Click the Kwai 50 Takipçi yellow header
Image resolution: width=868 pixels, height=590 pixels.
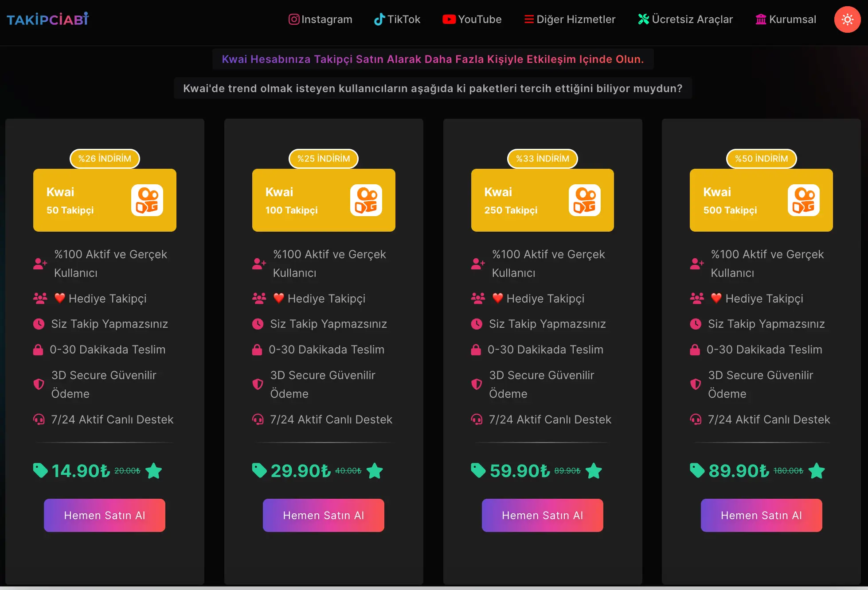(105, 200)
